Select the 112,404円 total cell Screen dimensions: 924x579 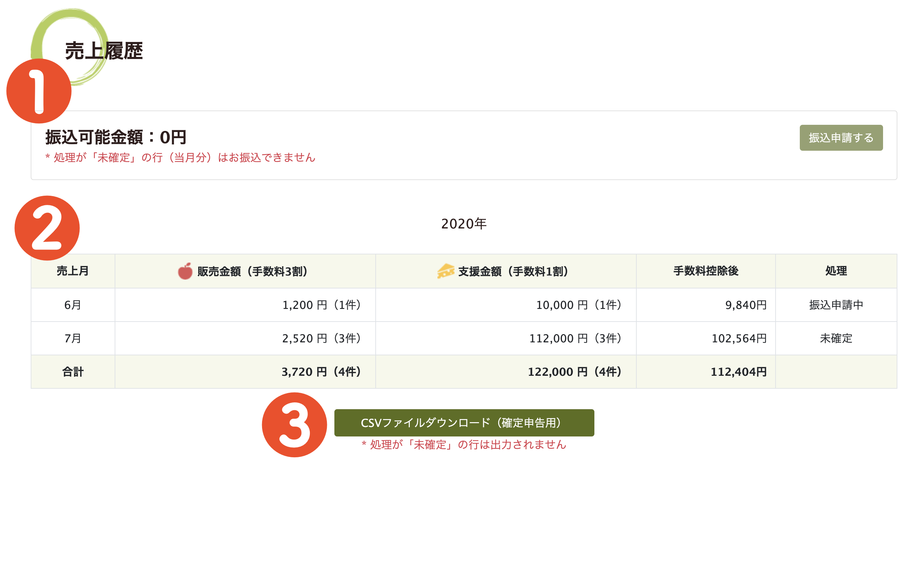tap(706, 371)
